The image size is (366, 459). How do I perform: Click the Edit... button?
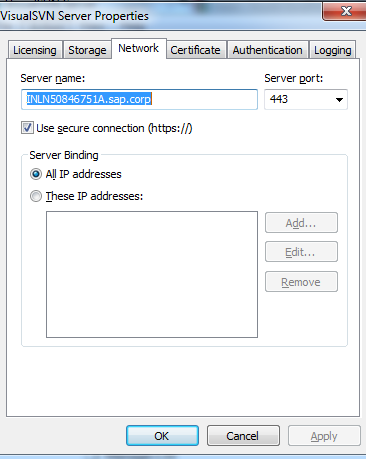click(301, 252)
